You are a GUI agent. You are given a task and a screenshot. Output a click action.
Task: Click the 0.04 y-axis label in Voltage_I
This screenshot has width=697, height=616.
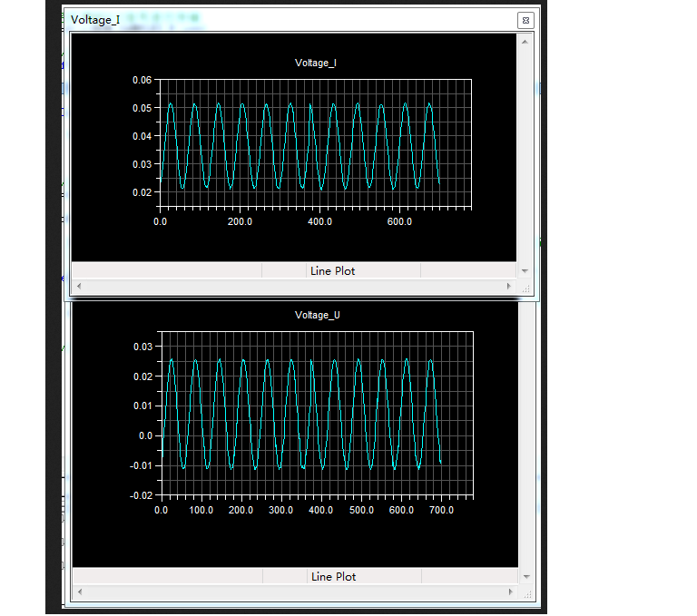click(x=142, y=136)
